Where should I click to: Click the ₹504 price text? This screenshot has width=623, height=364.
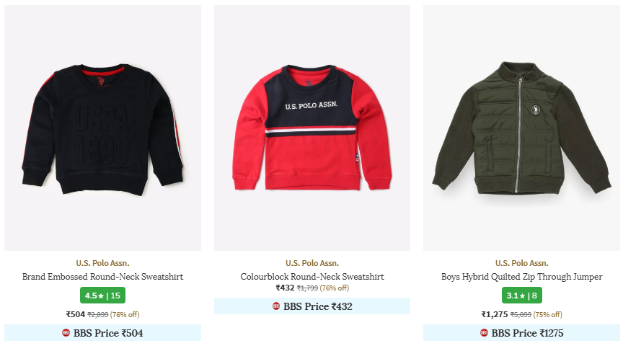click(76, 314)
